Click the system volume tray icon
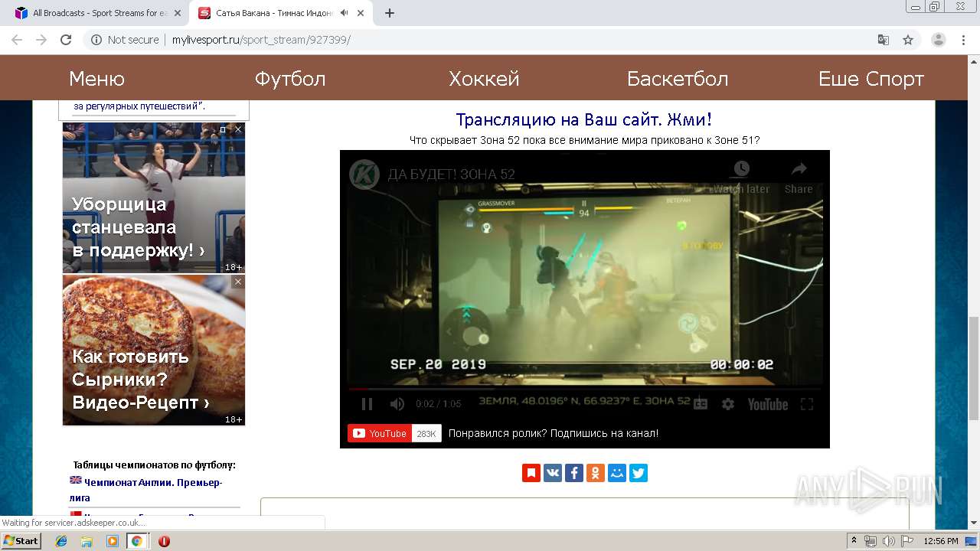This screenshot has width=980, height=551. [x=888, y=541]
